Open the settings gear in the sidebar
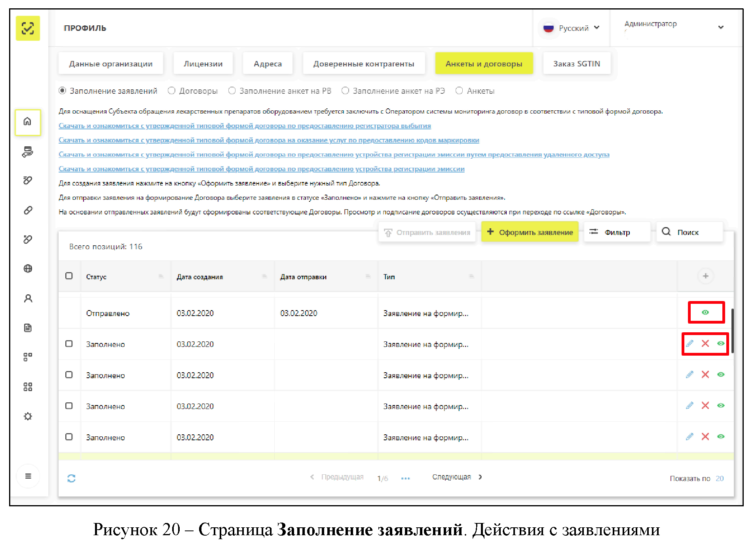756x555 pixels. click(x=28, y=416)
